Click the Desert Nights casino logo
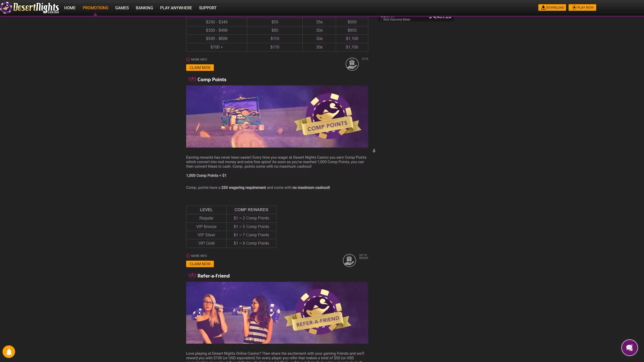 (30, 8)
